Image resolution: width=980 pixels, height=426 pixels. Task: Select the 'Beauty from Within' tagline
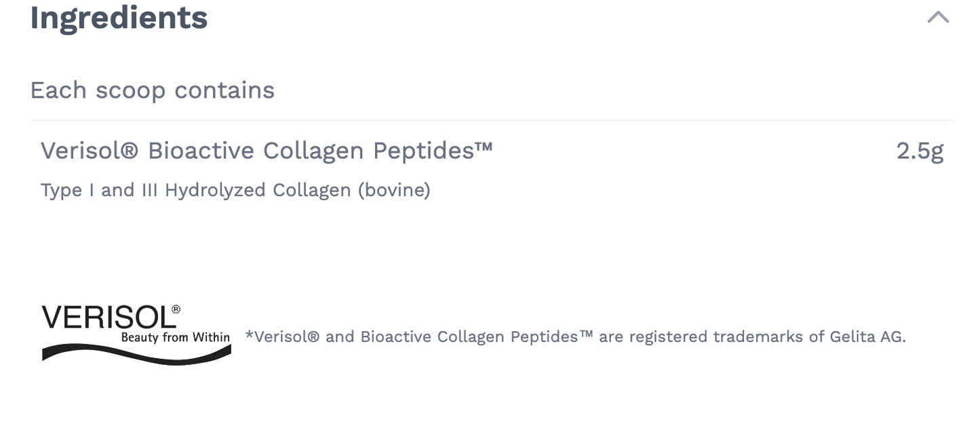point(178,337)
